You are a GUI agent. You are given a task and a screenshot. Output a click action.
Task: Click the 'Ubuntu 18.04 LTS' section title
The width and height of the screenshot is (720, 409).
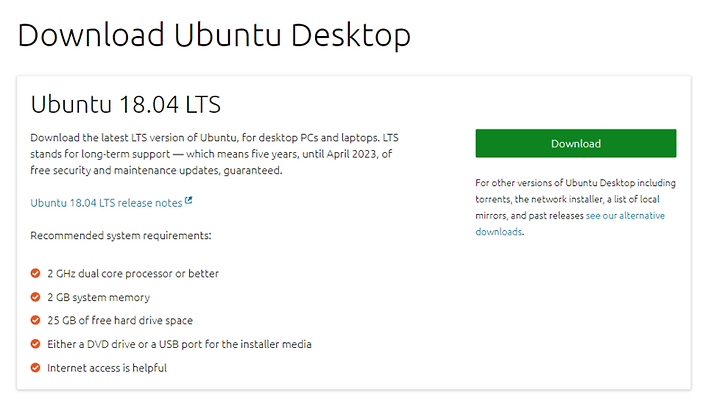point(125,104)
